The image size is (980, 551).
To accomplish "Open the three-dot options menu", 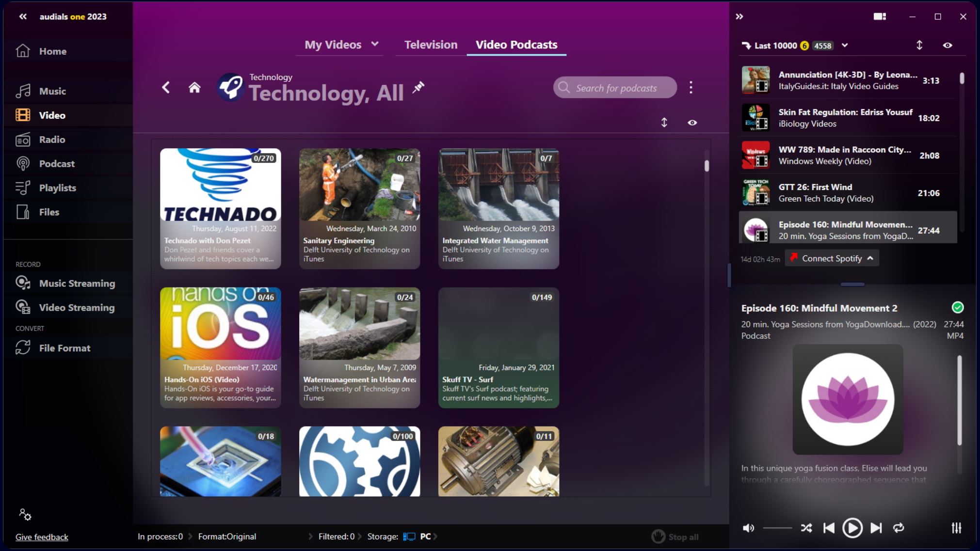I will [691, 88].
